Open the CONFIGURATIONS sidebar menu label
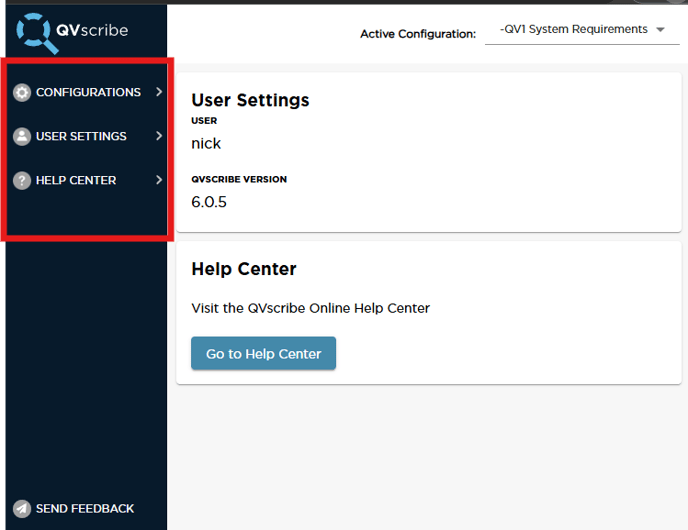Image resolution: width=688 pixels, height=530 pixels. pos(88,92)
